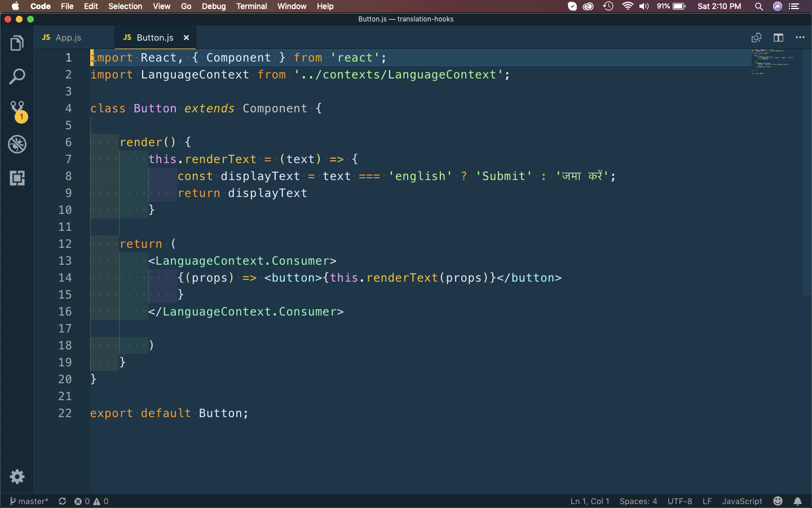Viewport: 812px width, 508px height.
Task: Open the Go menu
Action: tap(186, 6)
